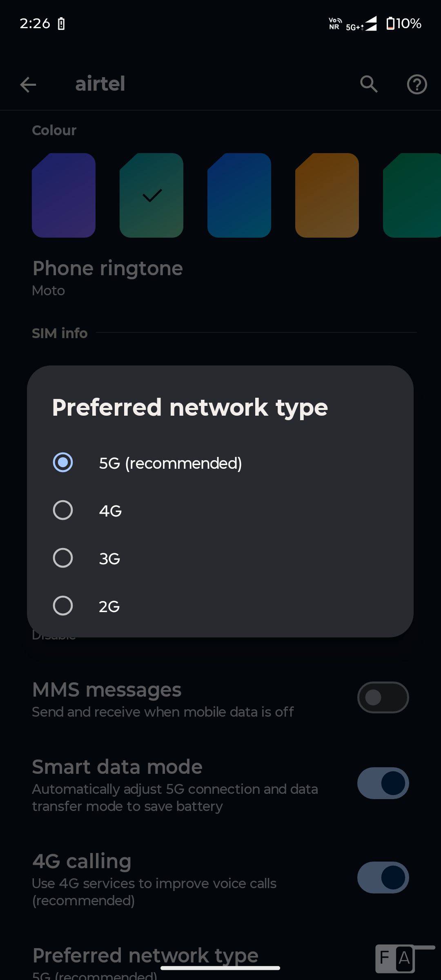
Task: Choose the 4G network radio option
Action: pos(63,510)
